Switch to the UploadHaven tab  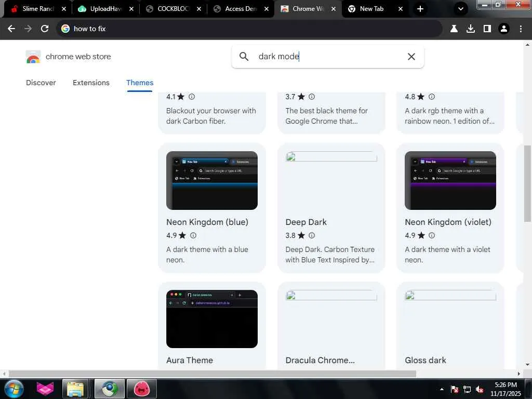pos(105,9)
